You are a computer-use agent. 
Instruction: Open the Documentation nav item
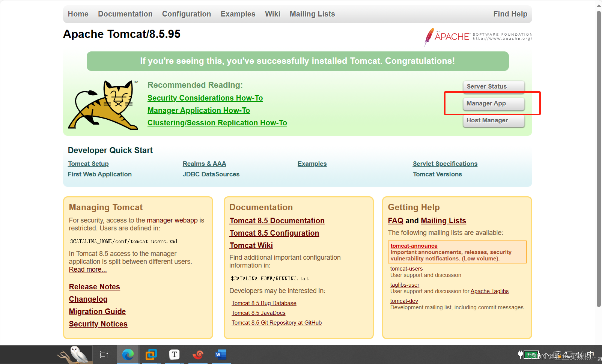click(125, 14)
